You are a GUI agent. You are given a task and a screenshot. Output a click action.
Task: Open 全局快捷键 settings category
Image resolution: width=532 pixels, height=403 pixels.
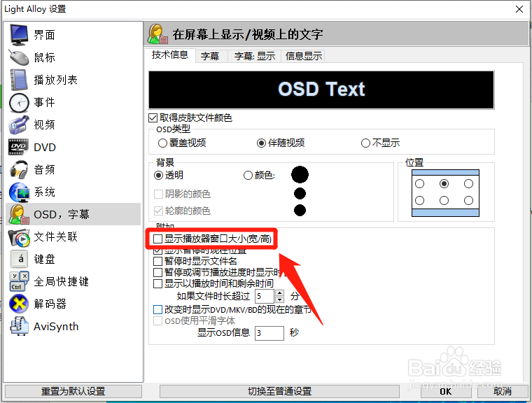pyautogui.click(x=61, y=281)
